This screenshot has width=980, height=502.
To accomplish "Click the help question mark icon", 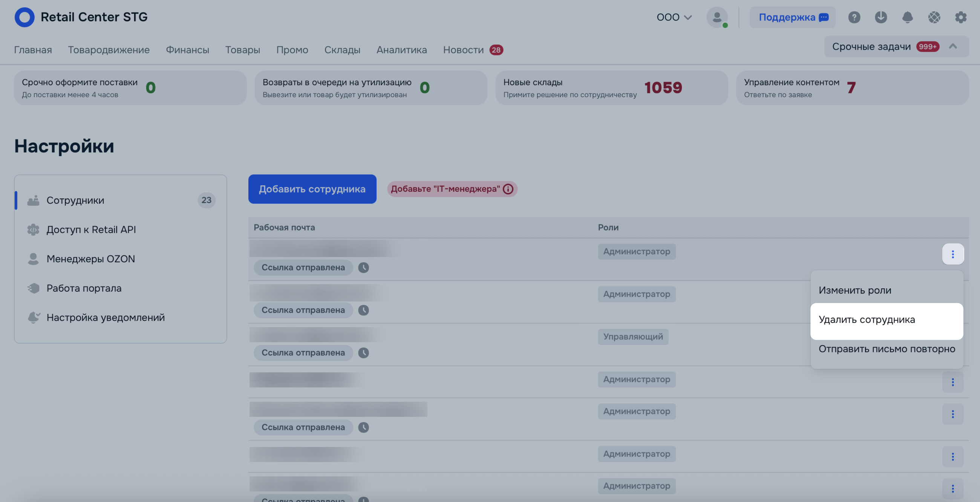I will pyautogui.click(x=854, y=17).
